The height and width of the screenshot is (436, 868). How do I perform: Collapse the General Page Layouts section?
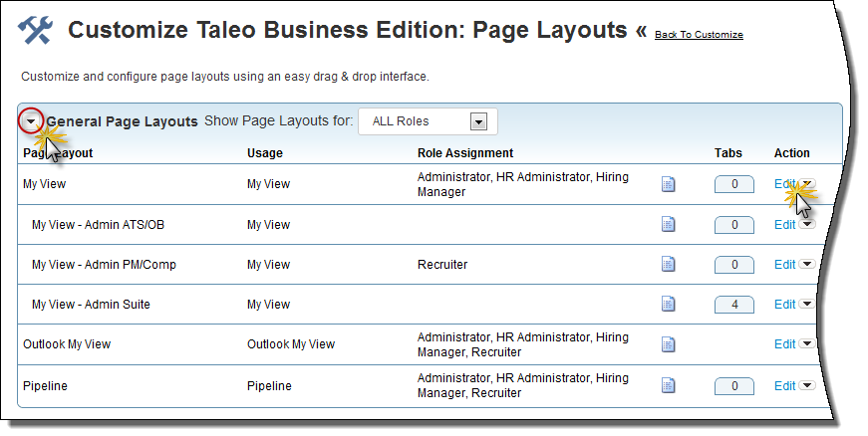click(31, 121)
